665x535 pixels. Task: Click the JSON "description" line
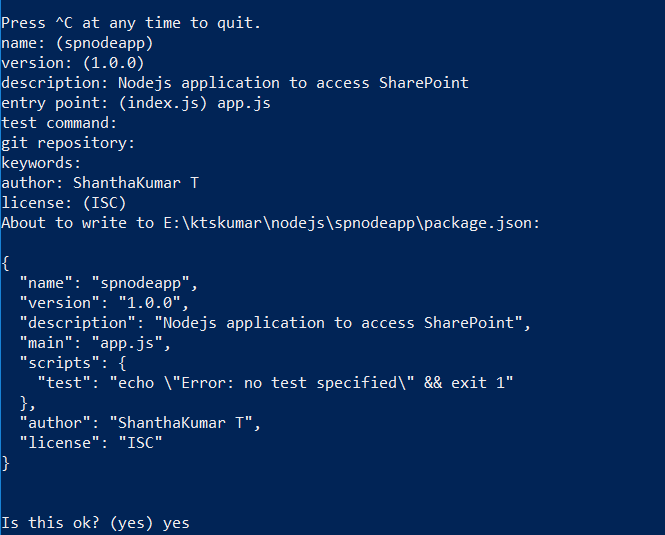click(275, 323)
